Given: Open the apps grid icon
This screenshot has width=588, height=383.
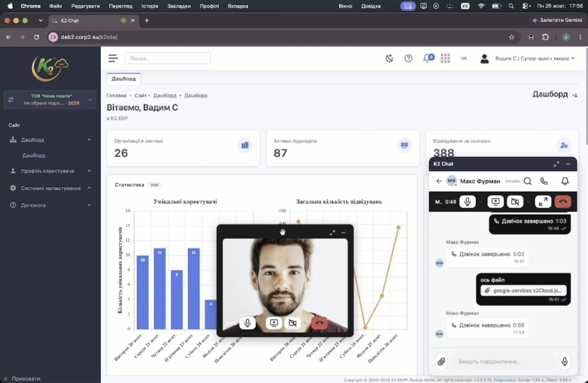Looking at the screenshot, I should (445, 58).
